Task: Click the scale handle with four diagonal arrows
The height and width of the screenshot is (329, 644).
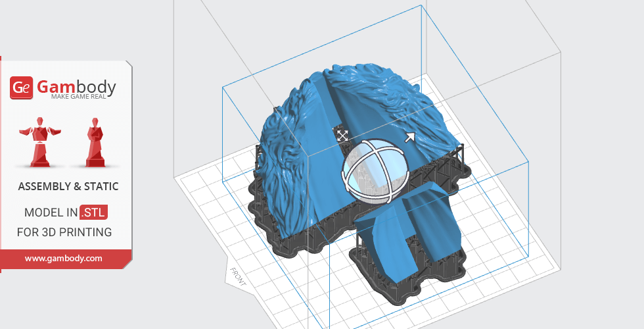Action: click(x=342, y=135)
